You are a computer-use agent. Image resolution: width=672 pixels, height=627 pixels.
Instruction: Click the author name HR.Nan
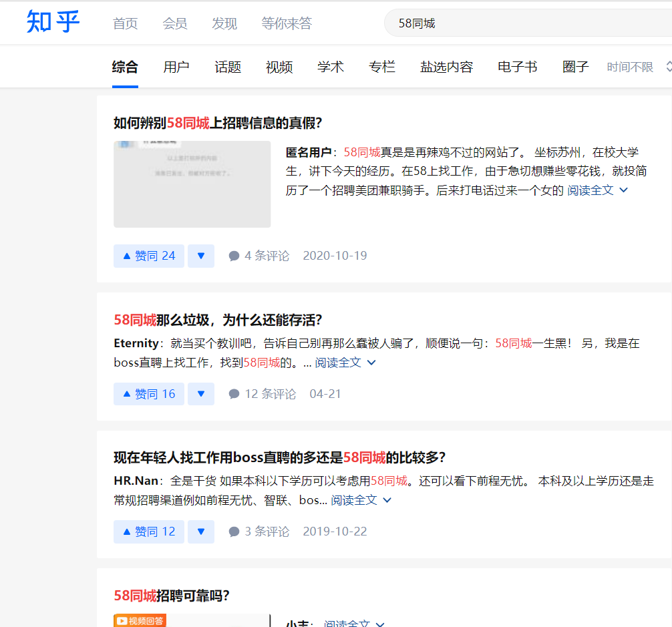pos(136,481)
